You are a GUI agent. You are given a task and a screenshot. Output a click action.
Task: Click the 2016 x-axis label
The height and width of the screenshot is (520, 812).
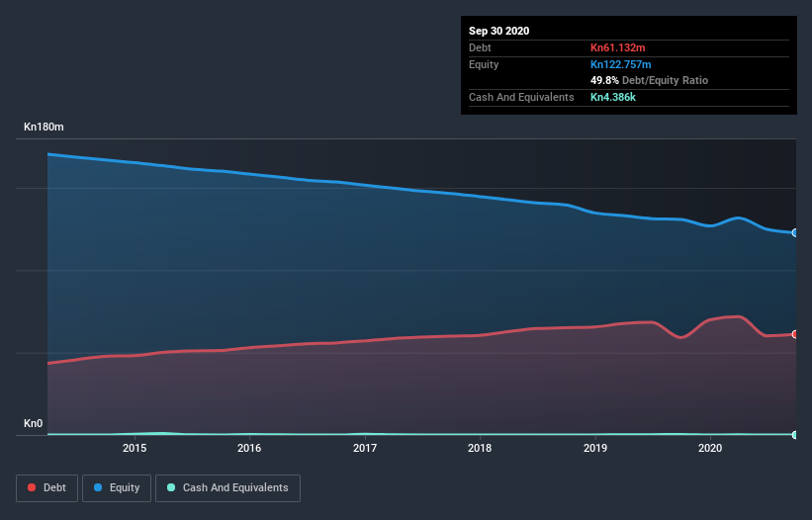249,448
